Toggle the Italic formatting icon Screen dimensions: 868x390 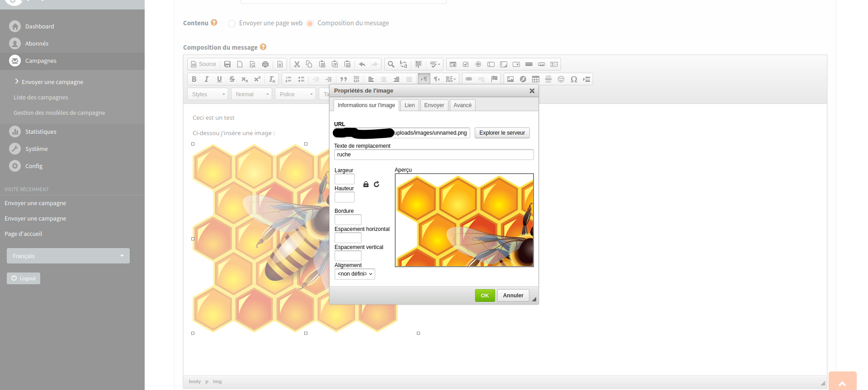207,79
